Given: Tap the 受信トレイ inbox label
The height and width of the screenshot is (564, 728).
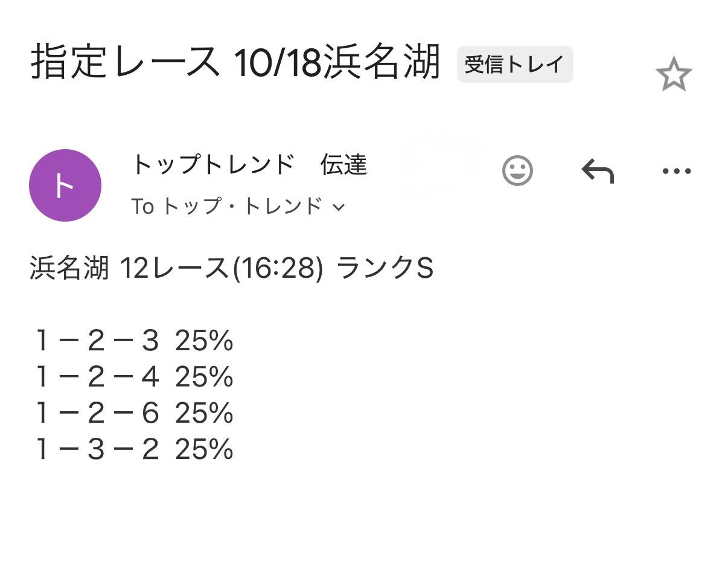Looking at the screenshot, I should pos(514,65).
